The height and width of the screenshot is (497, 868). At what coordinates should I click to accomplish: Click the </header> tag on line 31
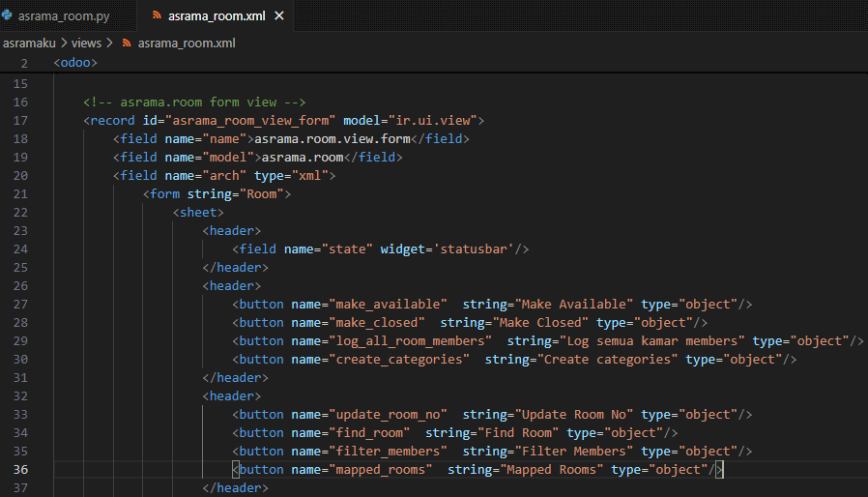[235, 377]
